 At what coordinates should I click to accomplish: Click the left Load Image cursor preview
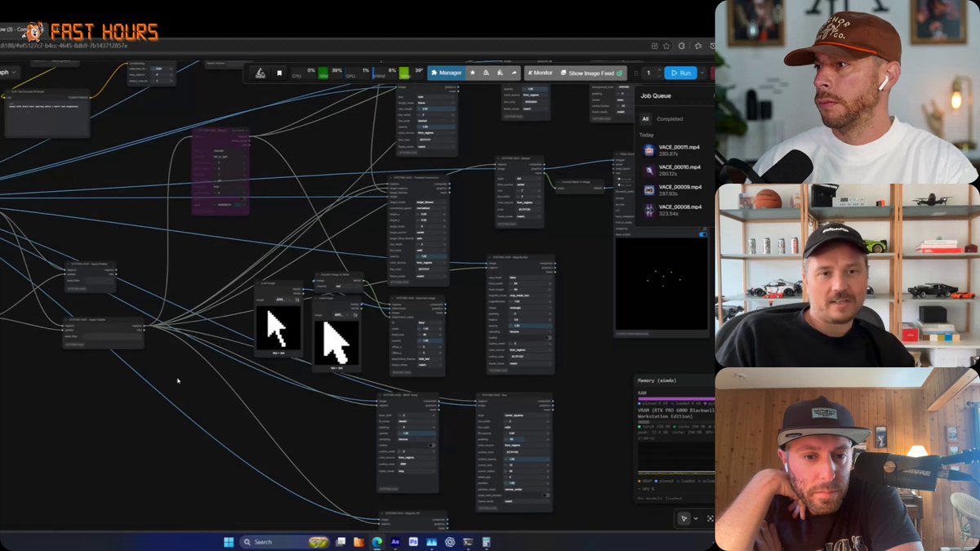coord(278,328)
